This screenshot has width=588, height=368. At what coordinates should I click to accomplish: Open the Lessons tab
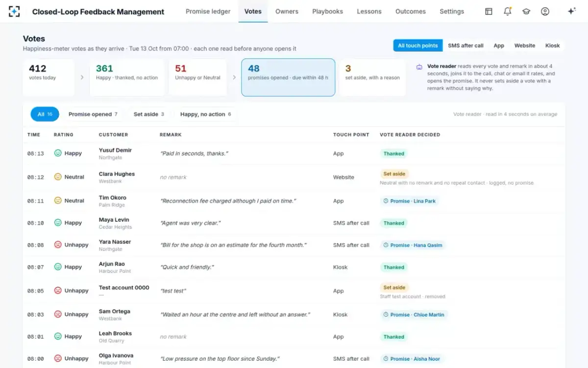pos(369,11)
